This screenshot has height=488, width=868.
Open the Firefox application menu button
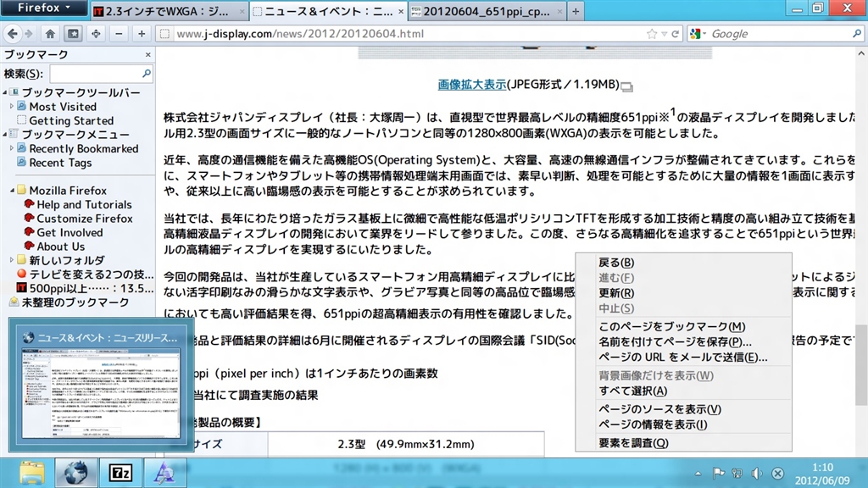pyautogui.click(x=44, y=8)
